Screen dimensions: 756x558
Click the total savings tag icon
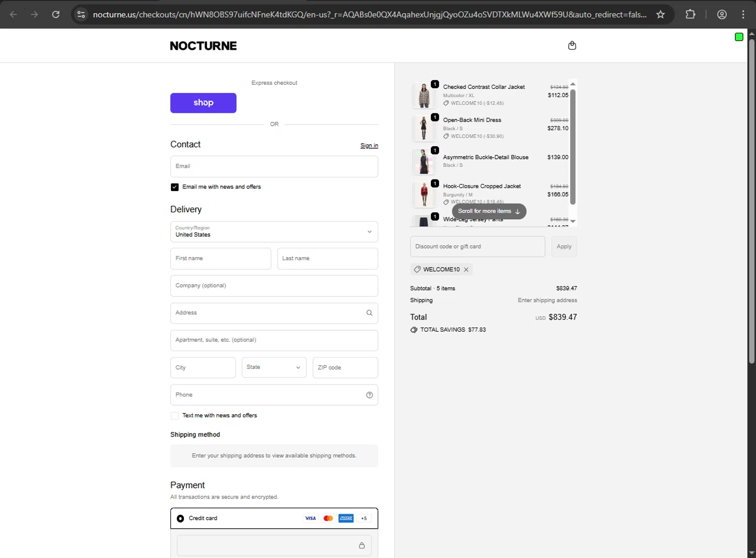[x=414, y=330]
